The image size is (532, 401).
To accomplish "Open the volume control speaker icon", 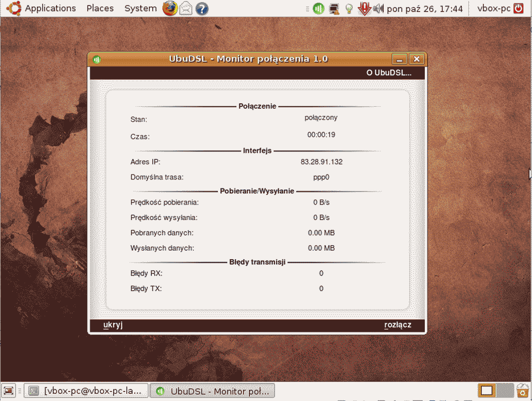I will (378, 9).
